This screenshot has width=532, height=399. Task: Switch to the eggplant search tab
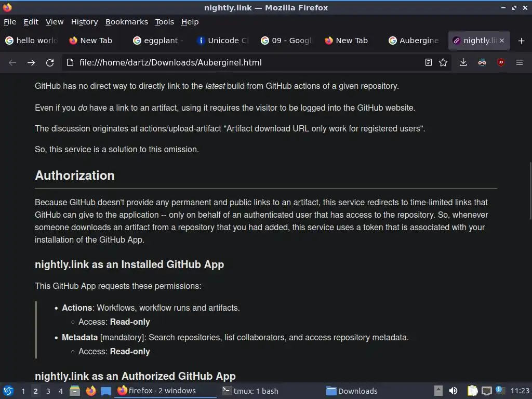(x=159, y=41)
